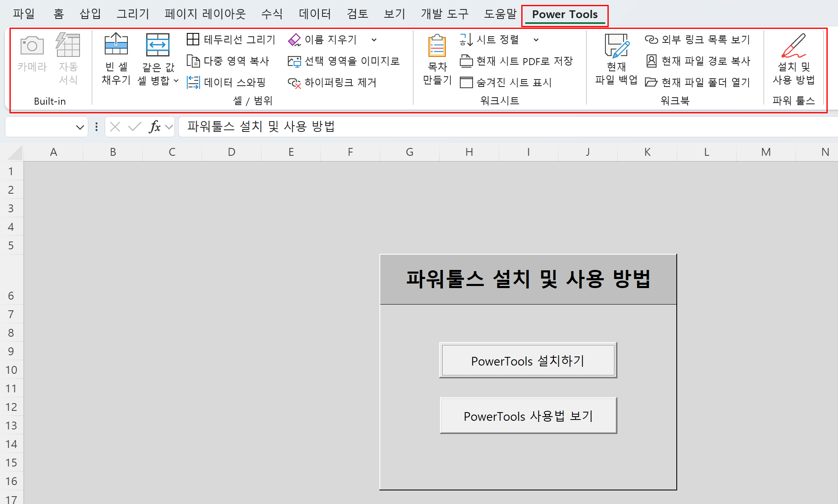The height and width of the screenshot is (504, 838).
Task: Click 숨겨진 시트 표시 tool
Action: pos(506,82)
